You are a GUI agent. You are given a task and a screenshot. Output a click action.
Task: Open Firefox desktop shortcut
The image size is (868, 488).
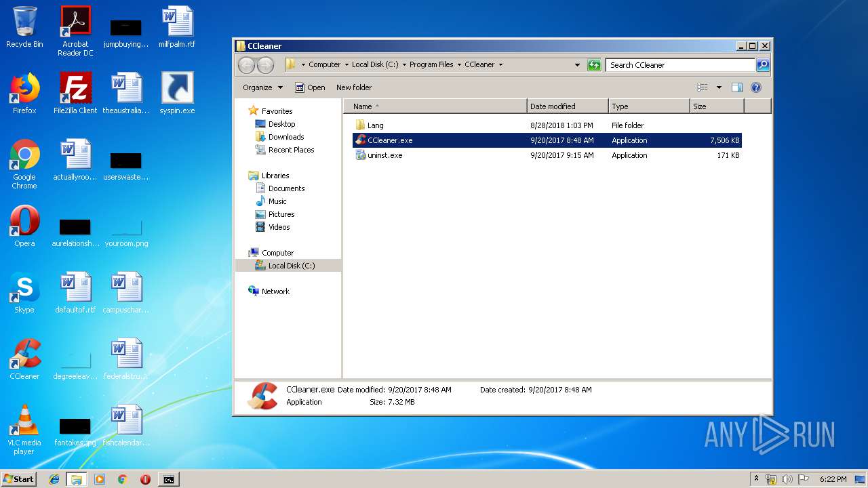click(24, 93)
